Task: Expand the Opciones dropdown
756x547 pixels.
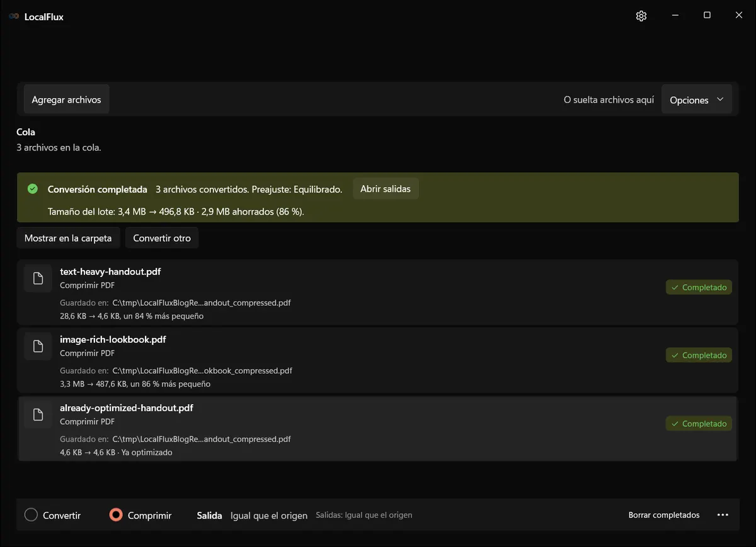Action: tap(697, 100)
